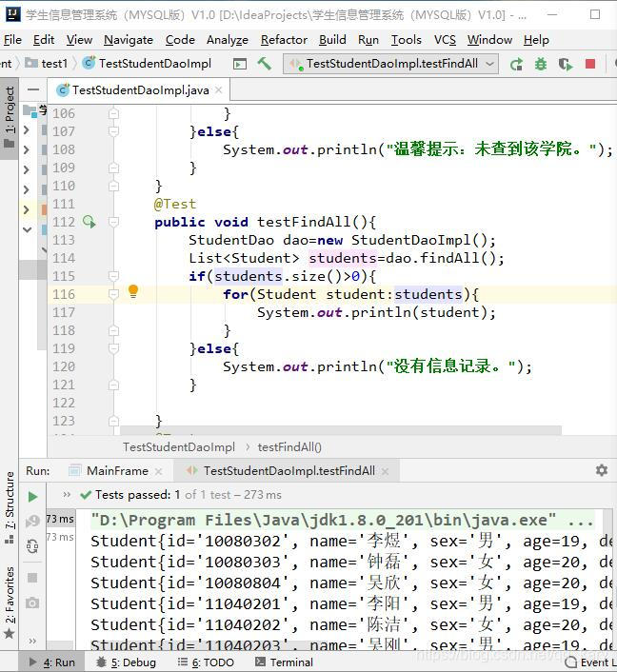617x672 pixels.
Task: Toggle the 1: Project side panel
Action: pyautogui.click(x=10, y=118)
